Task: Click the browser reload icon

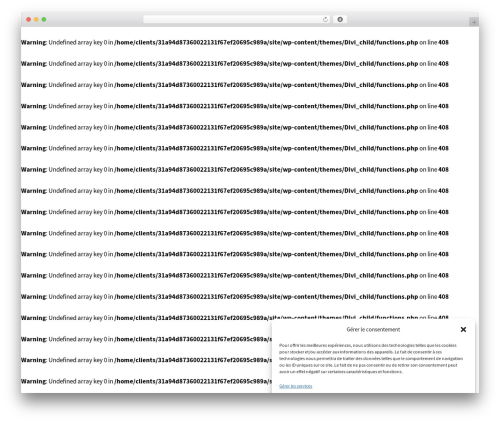Action: point(325,20)
